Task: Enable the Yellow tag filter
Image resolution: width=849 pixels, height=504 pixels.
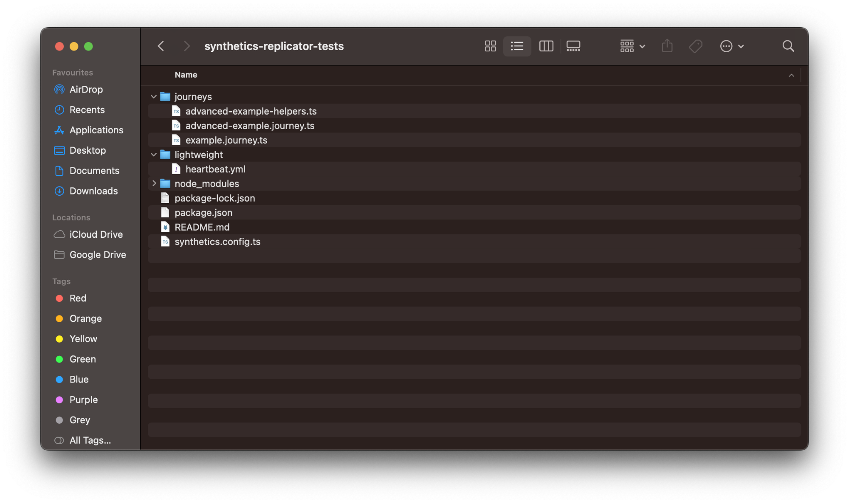Action: click(83, 339)
